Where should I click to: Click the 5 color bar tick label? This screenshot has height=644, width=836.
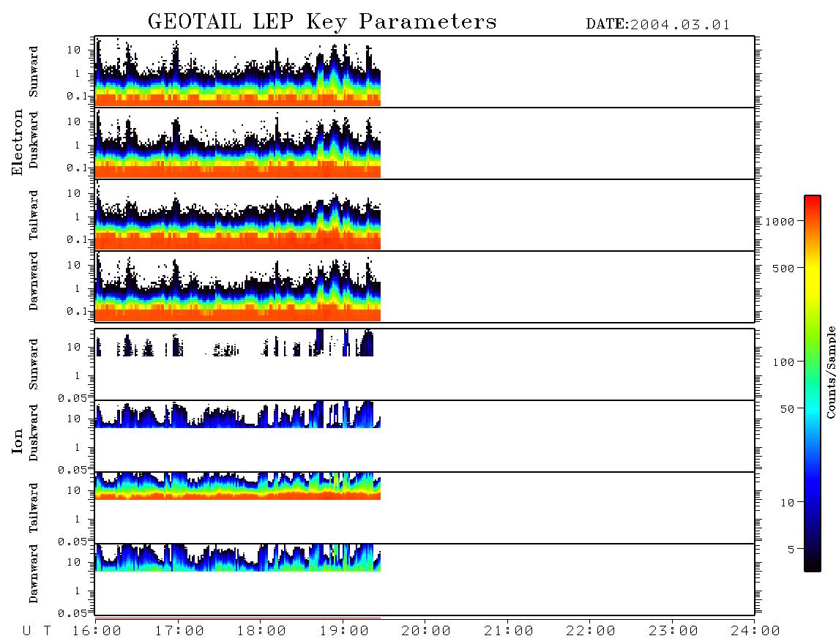pos(791,549)
